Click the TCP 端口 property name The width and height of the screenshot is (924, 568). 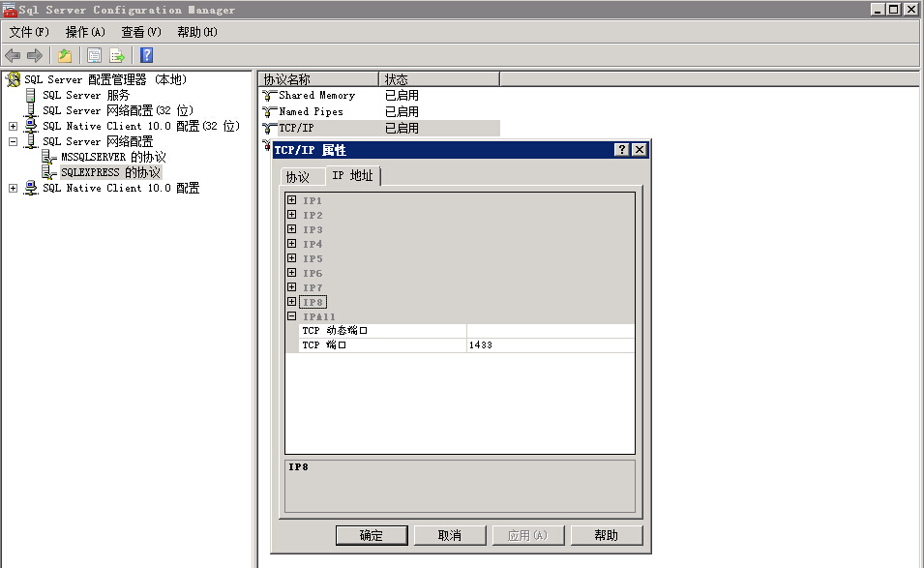tap(382, 345)
